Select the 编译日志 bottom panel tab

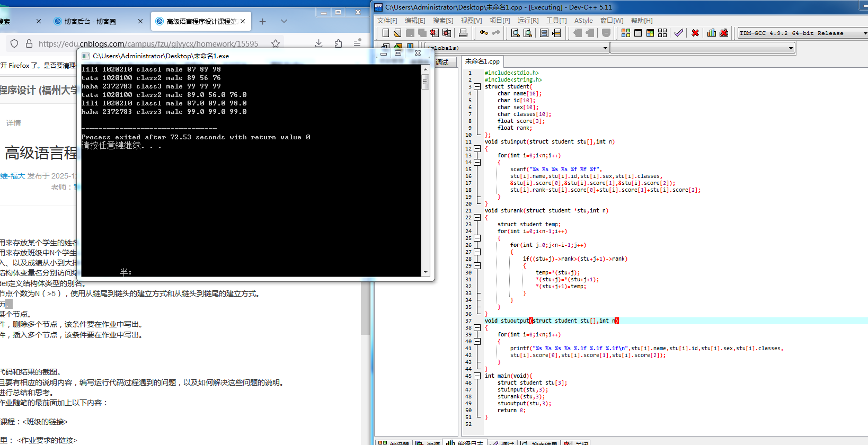[x=465, y=442]
